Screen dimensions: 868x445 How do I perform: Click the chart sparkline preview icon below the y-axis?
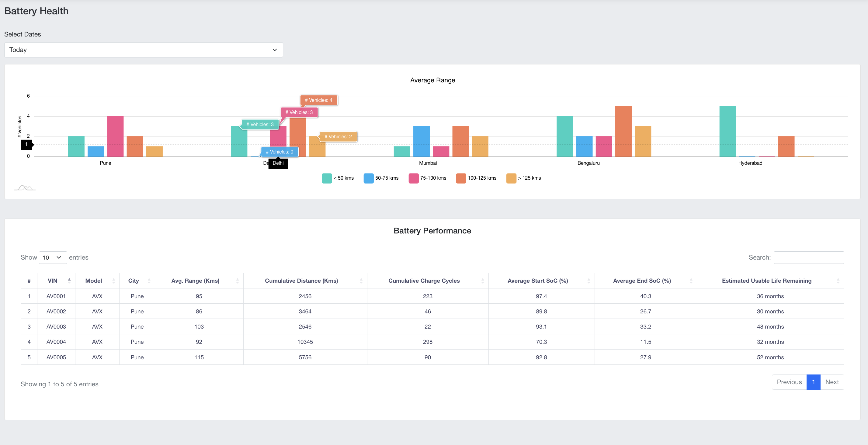coord(25,188)
